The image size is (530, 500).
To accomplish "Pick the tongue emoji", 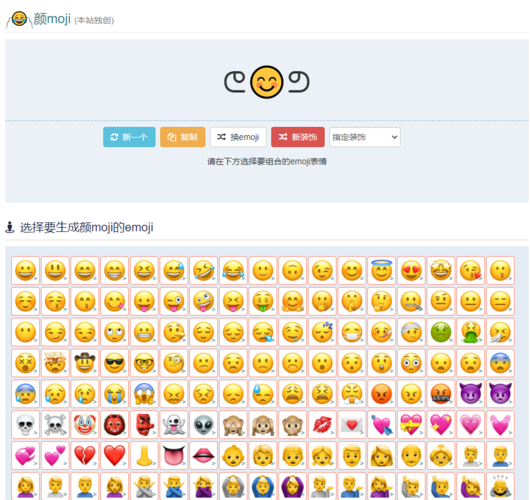I will (x=174, y=455).
